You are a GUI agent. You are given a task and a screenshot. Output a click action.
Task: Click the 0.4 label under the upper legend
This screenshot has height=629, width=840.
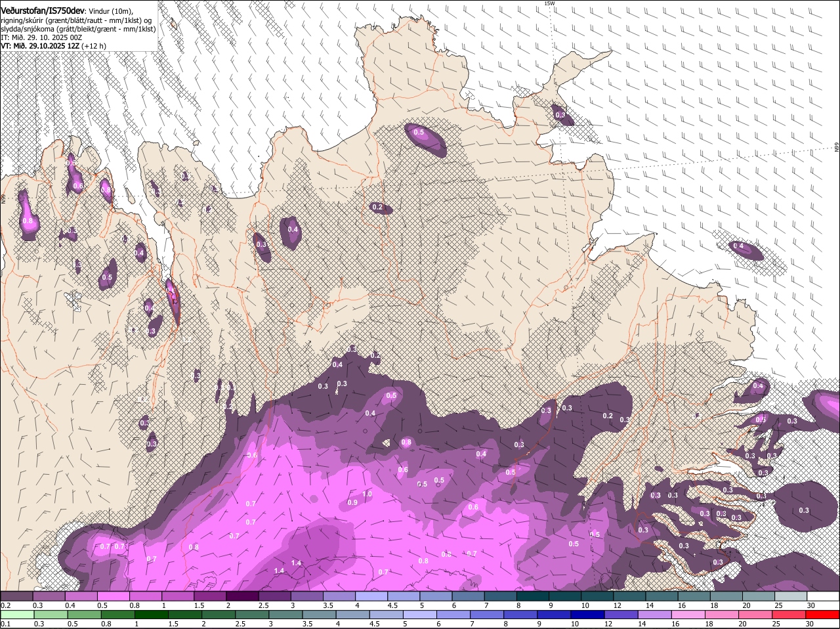click(70, 605)
